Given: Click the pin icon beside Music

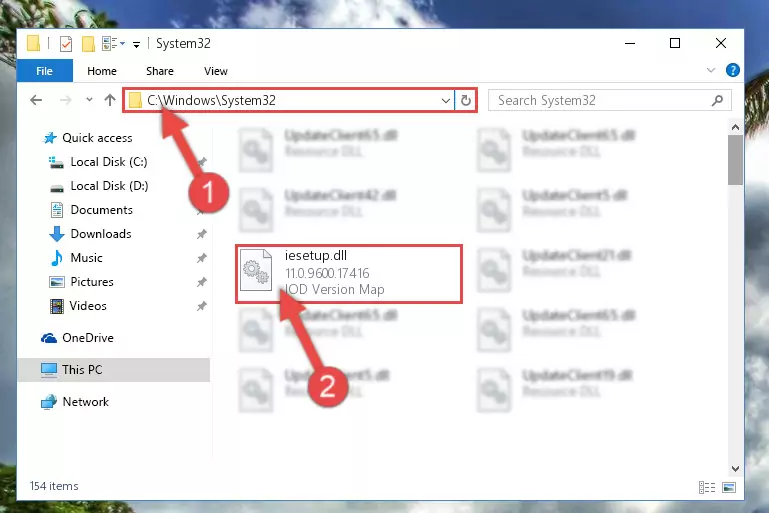Looking at the screenshot, I should (202, 258).
